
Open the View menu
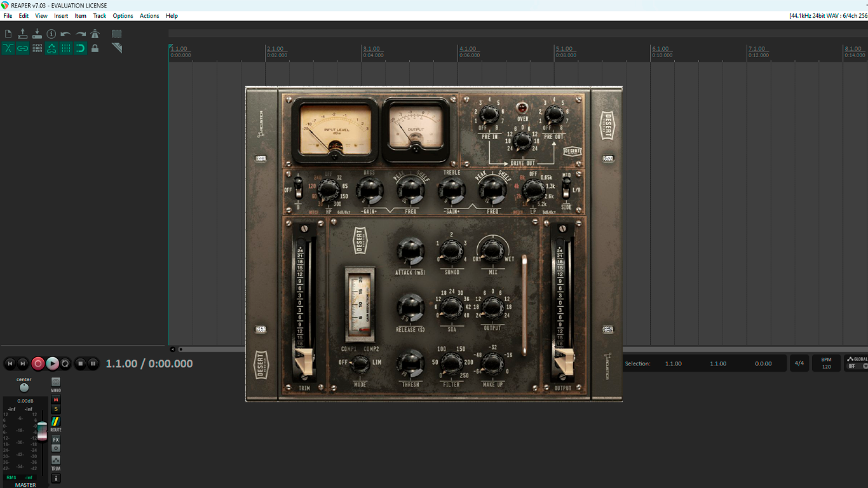point(41,16)
